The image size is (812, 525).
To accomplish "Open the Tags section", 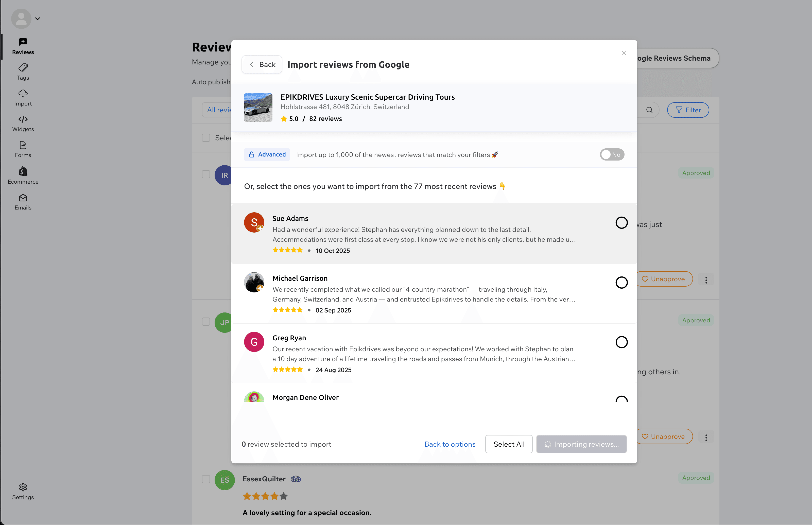I will (23, 72).
